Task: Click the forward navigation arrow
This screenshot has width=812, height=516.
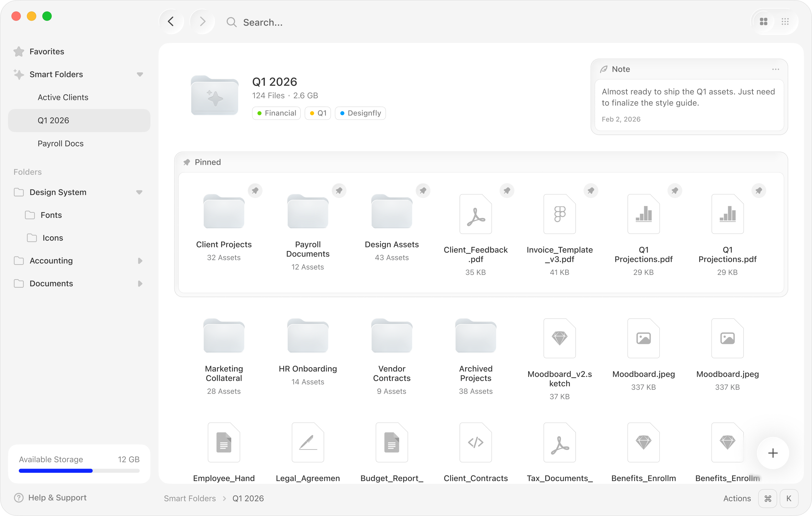Action: (202, 22)
